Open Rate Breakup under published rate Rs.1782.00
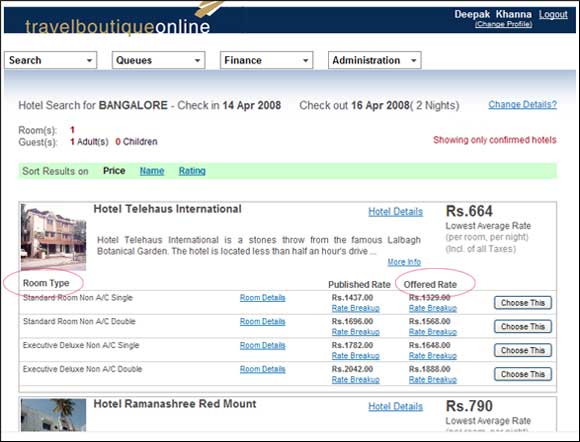This screenshot has height=442, width=580. [x=355, y=356]
